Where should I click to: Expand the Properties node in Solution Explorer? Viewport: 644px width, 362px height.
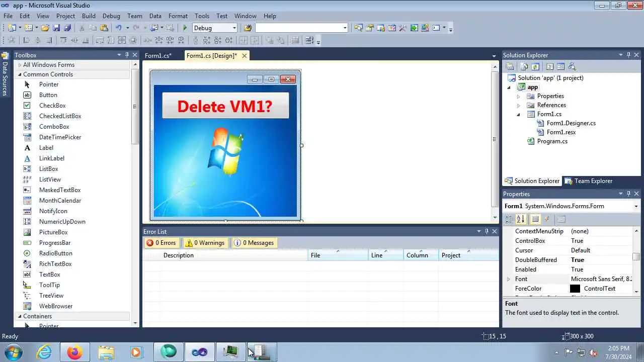519,96
